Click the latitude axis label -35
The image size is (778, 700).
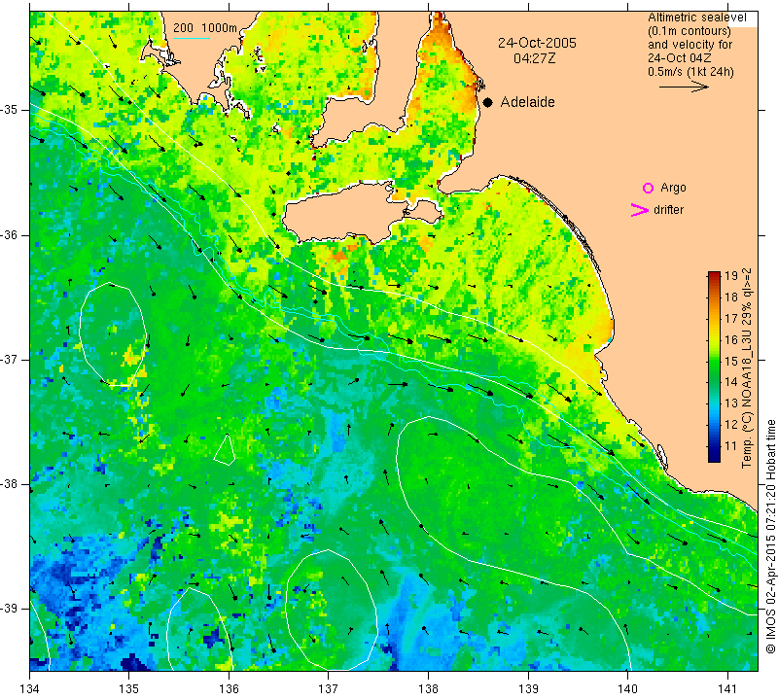(x=9, y=110)
